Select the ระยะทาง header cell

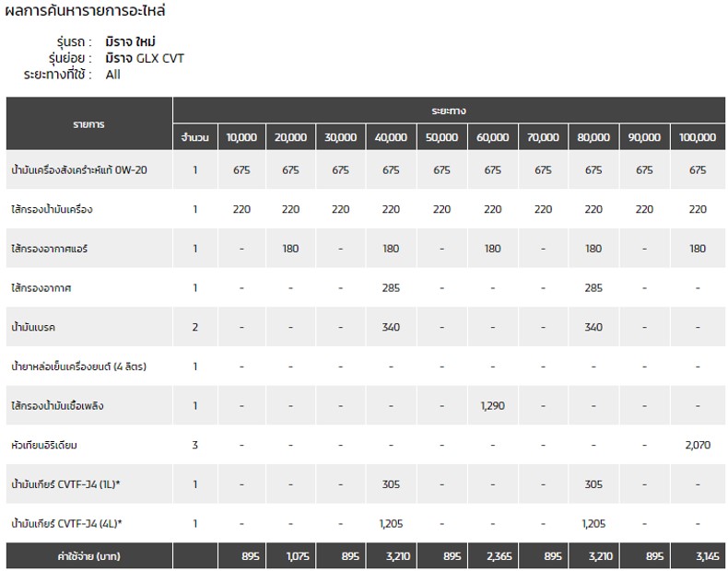(449, 111)
